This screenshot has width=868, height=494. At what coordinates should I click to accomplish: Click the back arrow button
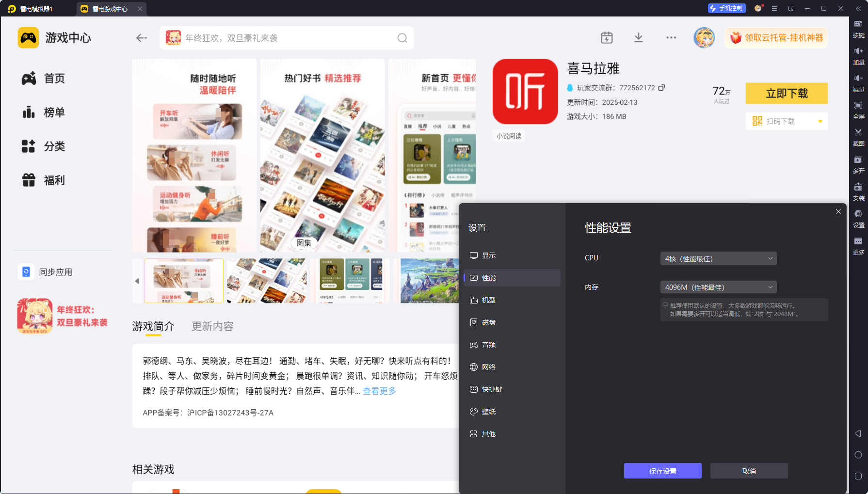coord(141,38)
